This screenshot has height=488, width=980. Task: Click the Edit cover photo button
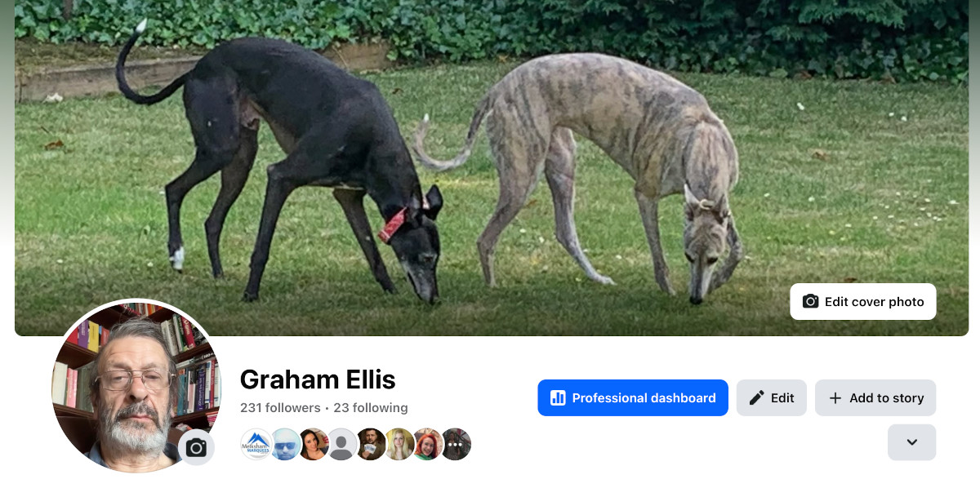coord(863,301)
